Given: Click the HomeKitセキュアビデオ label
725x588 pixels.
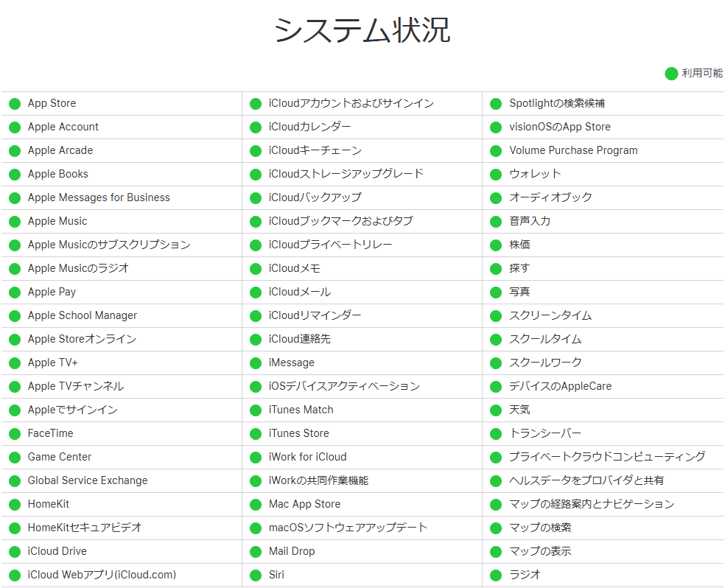Looking at the screenshot, I should click(x=84, y=528).
